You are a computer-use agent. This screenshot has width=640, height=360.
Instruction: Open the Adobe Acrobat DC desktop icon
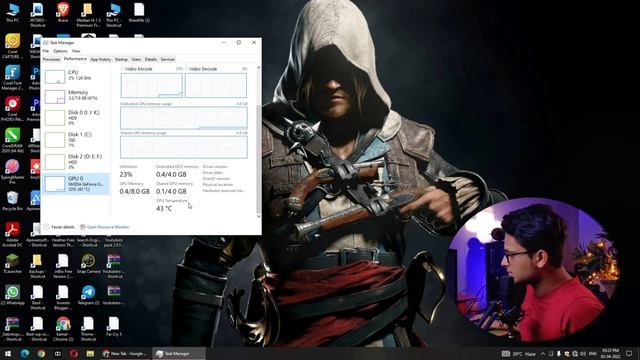[12, 235]
